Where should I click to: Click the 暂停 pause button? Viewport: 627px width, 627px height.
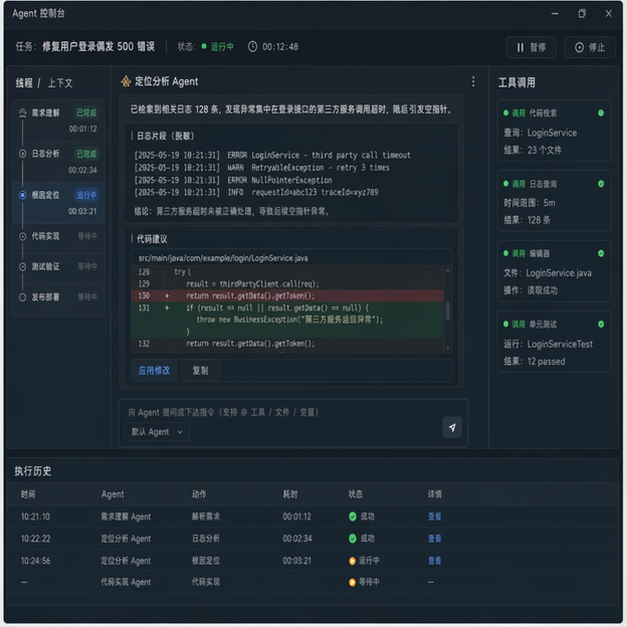(x=531, y=48)
